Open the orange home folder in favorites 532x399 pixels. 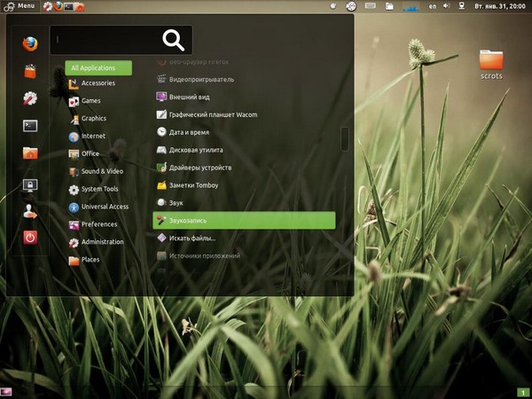[x=29, y=153]
